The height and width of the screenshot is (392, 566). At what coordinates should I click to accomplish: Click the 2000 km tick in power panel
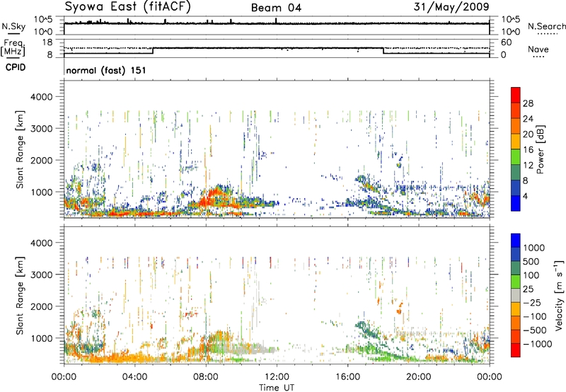coord(41,160)
